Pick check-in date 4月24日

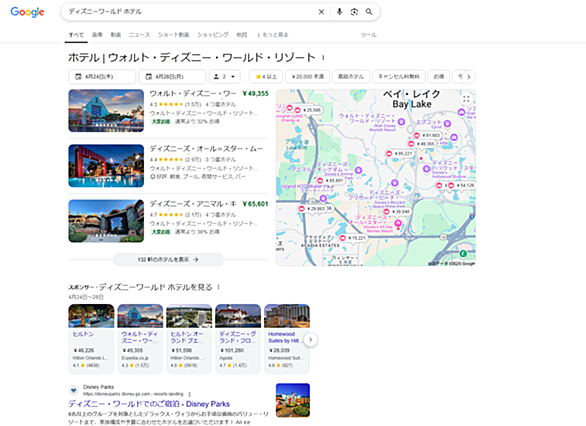point(102,77)
